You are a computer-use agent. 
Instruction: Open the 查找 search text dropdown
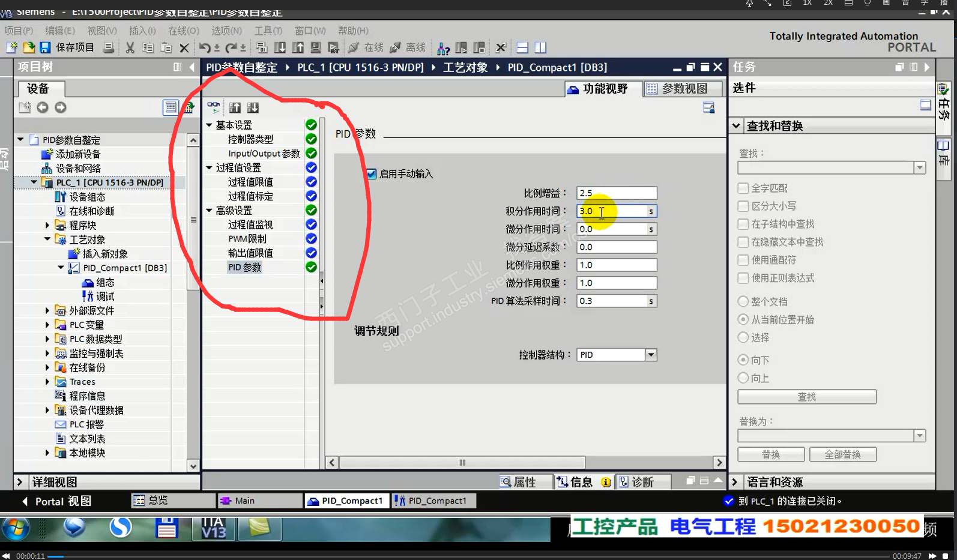click(920, 168)
